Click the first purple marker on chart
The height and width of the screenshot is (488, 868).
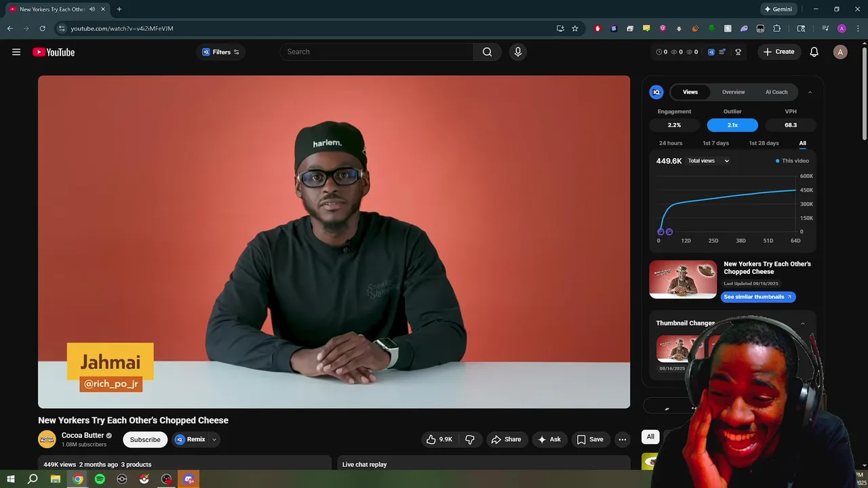661,232
